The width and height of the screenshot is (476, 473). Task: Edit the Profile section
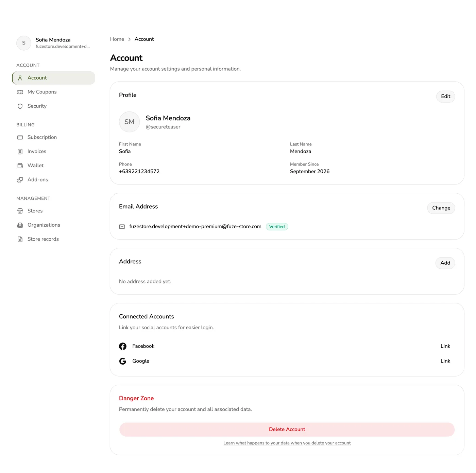click(x=445, y=97)
